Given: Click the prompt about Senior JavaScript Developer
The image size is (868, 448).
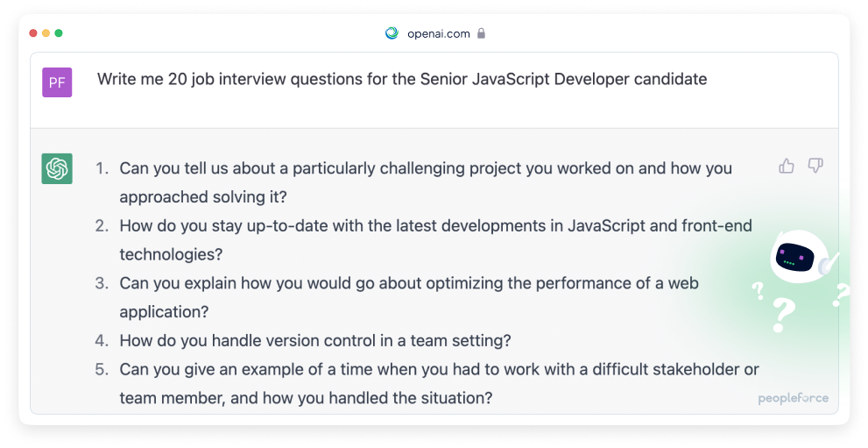Looking at the screenshot, I should coord(402,79).
